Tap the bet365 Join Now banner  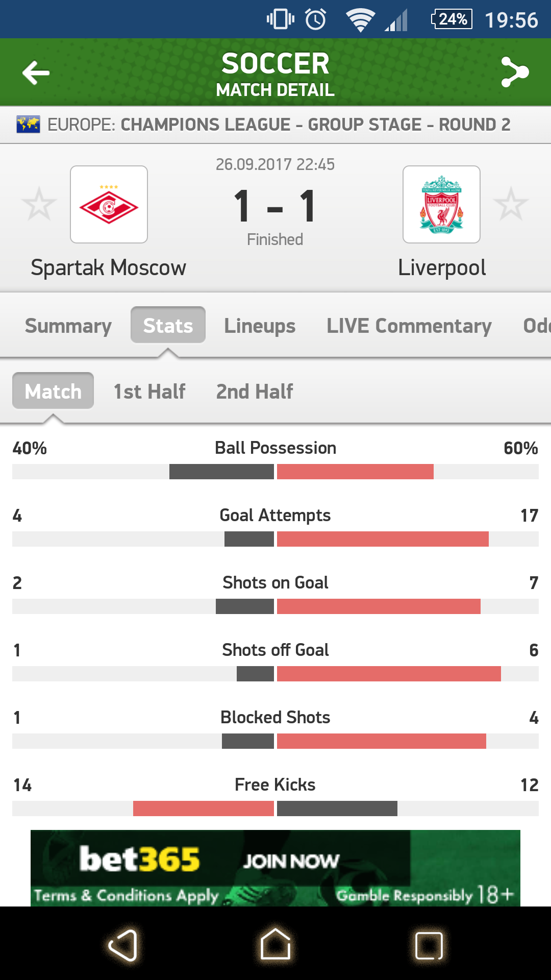(x=275, y=868)
